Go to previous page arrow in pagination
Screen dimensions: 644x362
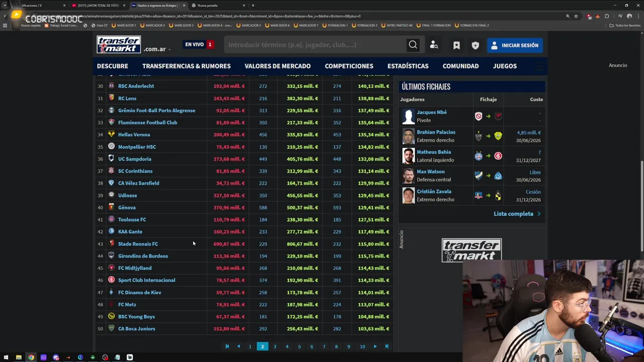[x=238, y=346]
